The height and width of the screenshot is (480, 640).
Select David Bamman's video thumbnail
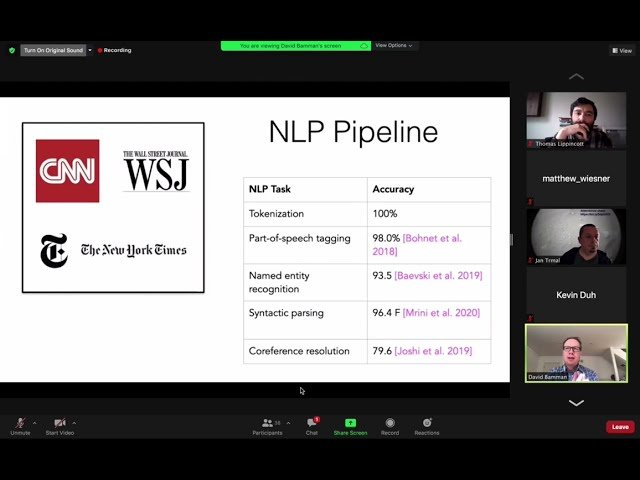pyautogui.click(x=576, y=353)
